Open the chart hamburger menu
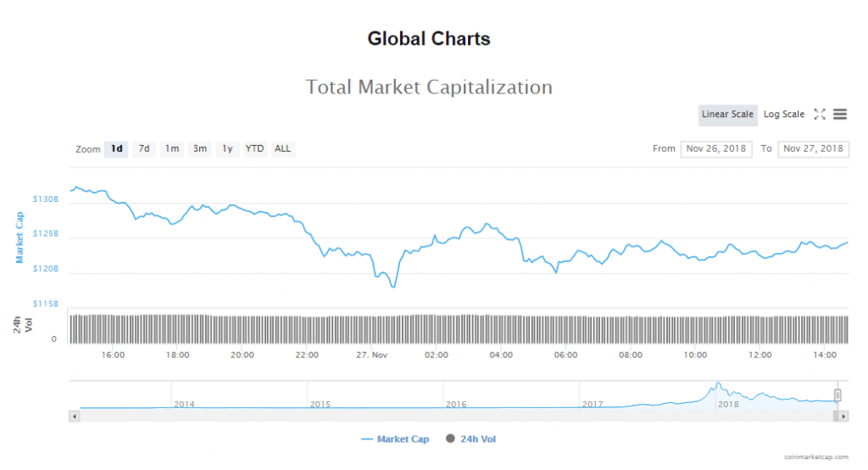 pyautogui.click(x=840, y=115)
